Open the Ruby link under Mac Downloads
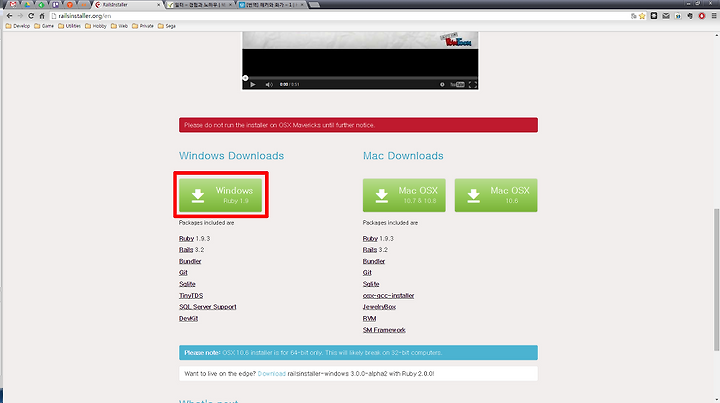Viewport: 720px width, 403px height. (x=370, y=239)
